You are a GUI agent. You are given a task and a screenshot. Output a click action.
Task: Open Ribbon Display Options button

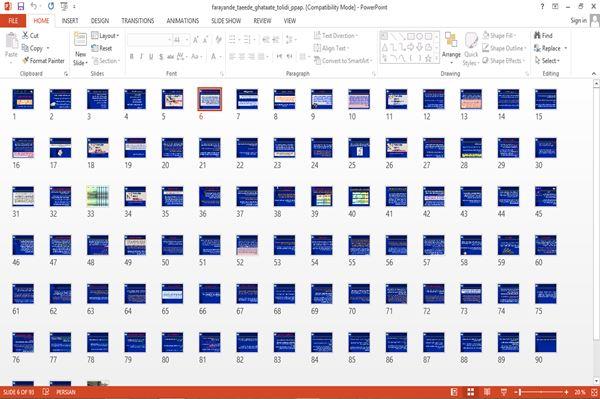(555, 7)
